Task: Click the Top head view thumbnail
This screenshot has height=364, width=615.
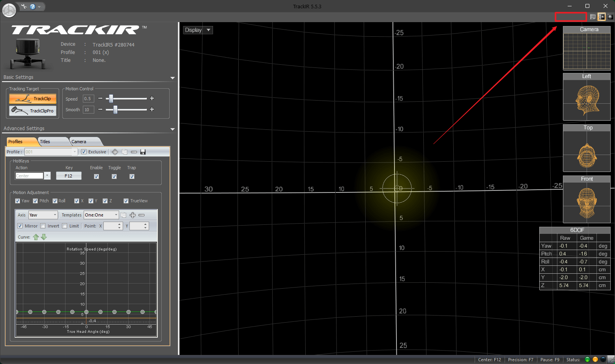Action: 587,148
